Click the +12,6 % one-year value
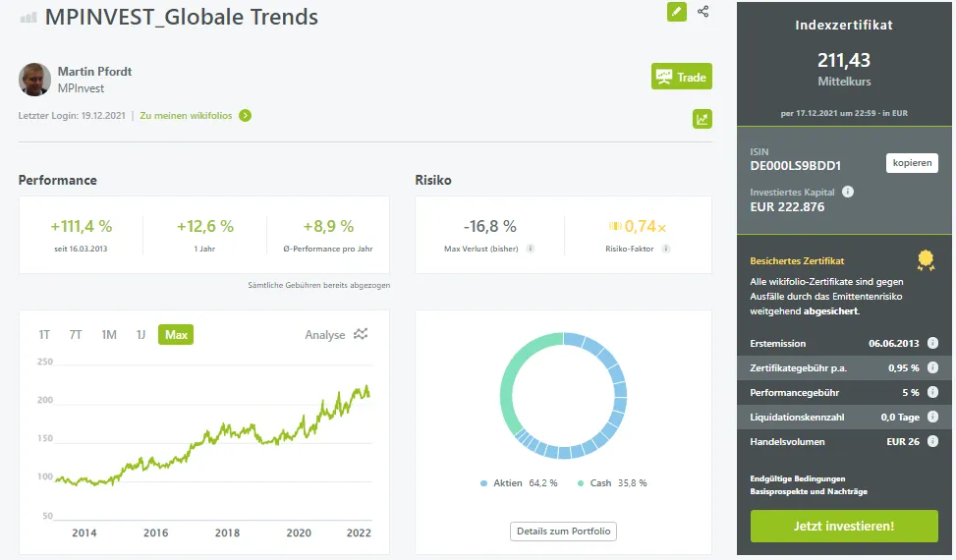956x560 pixels. pyautogui.click(x=204, y=226)
